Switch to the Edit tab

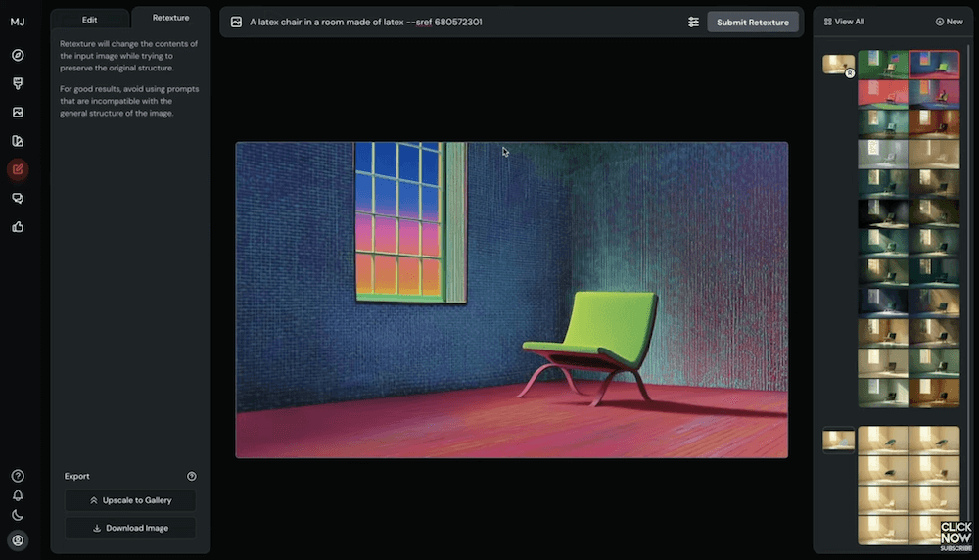pyautogui.click(x=89, y=19)
